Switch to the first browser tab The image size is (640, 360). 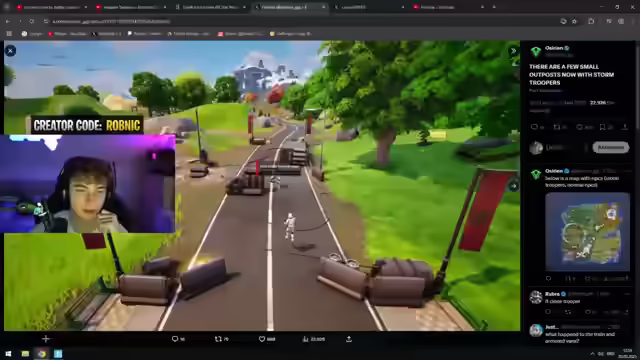click(x=52, y=7)
